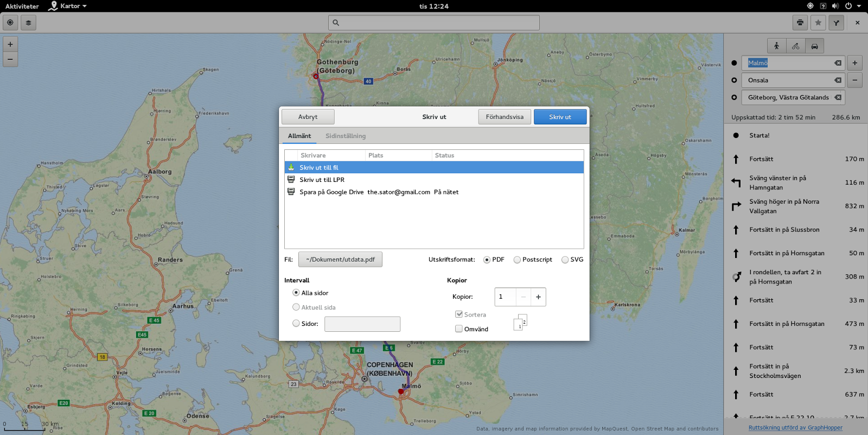The image size is (868, 435).
Task: Select the Skriv ut till fil printer
Action: 434,167
